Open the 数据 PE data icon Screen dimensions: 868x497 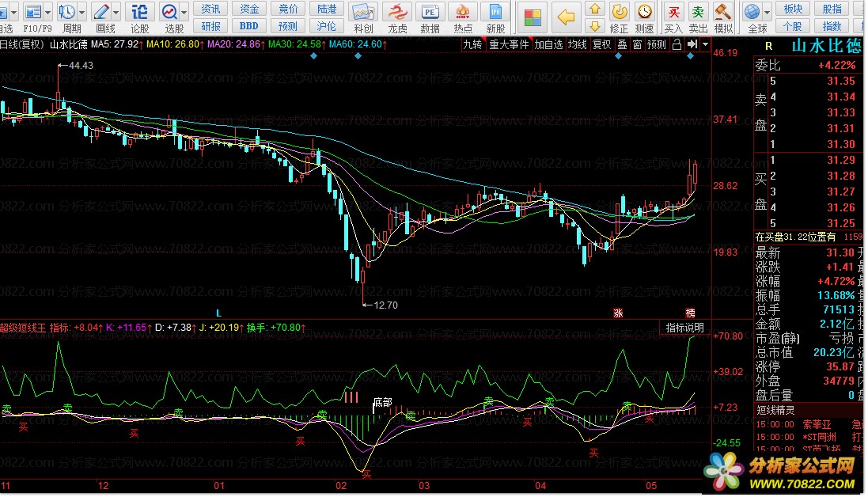[430, 12]
